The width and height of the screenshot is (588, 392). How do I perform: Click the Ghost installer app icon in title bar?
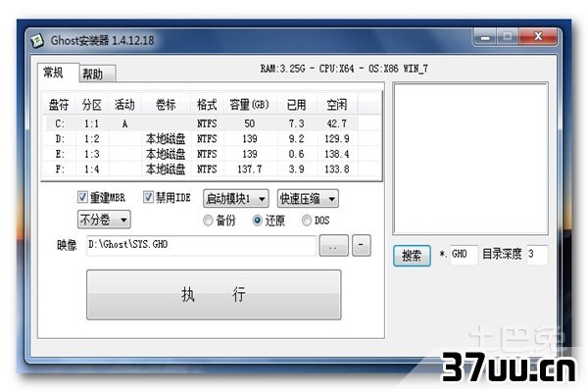(x=37, y=40)
